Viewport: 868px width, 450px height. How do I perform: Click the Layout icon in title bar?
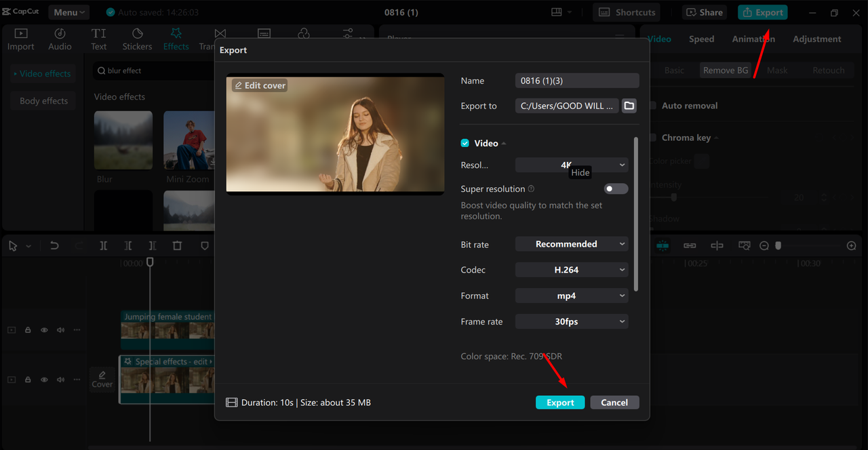[556, 12]
